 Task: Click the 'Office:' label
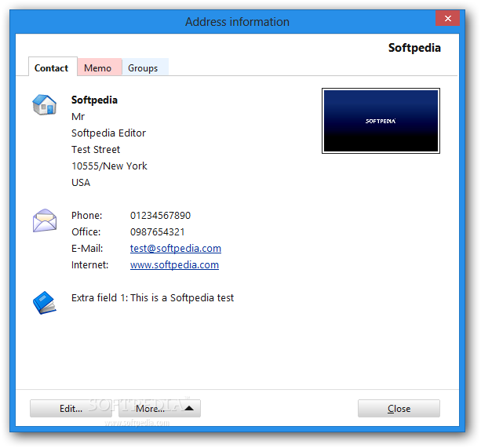pyautogui.click(x=86, y=232)
